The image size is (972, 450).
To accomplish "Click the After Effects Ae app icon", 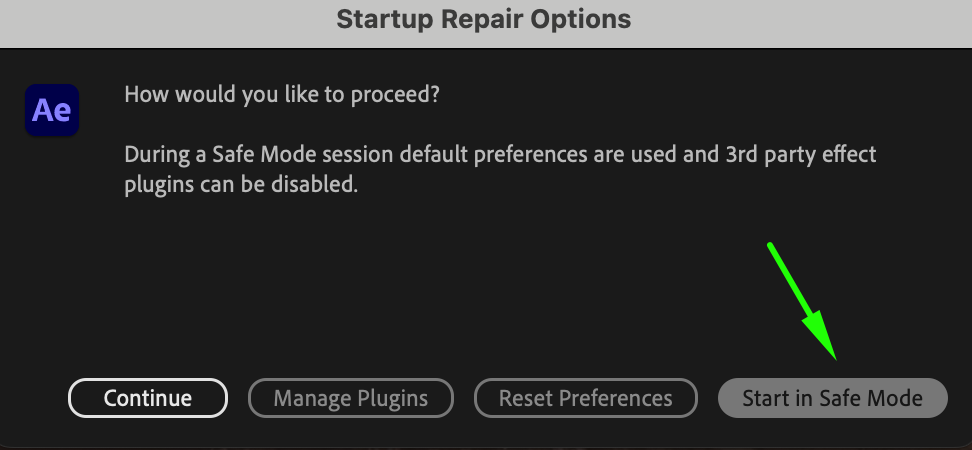I will click(x=52, y=110).
